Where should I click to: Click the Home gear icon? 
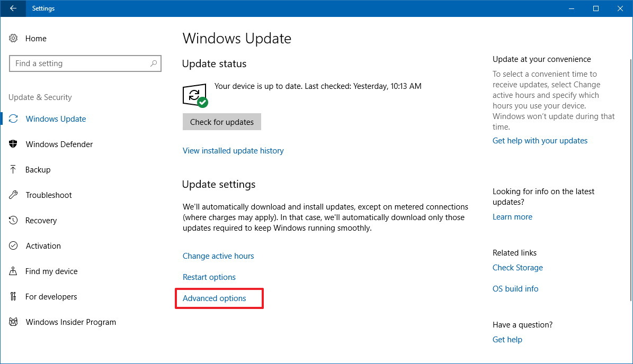13,38
